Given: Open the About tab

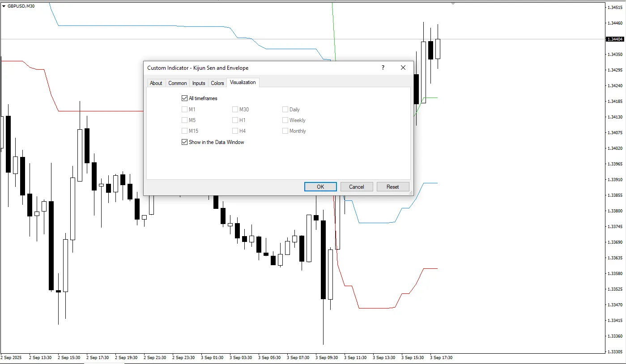Looking at the screenshot, I should pyautogui.click(x=156, y=83).
